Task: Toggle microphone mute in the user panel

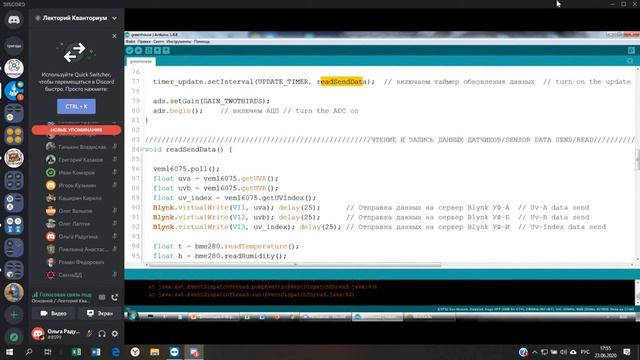Action: pos(89,333)
